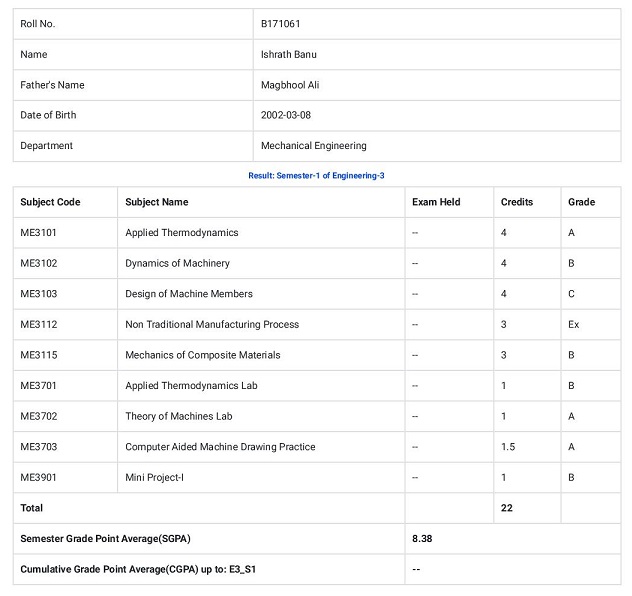
Task: Click the total credits value 22
Action: pyautogui.click(x=507, y=508)
